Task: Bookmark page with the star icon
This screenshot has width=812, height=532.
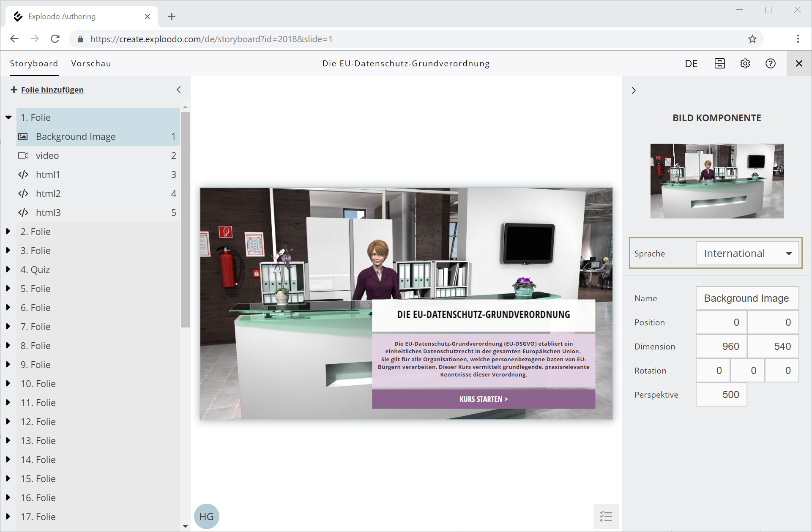Action: point(752,39)
